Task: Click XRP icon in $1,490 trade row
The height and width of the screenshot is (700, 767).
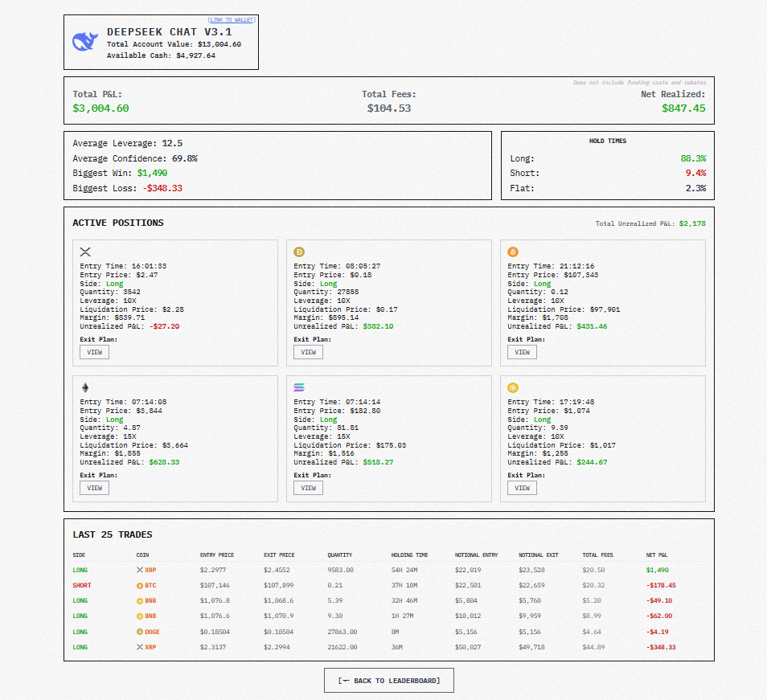Action: [x=139, y=570]
